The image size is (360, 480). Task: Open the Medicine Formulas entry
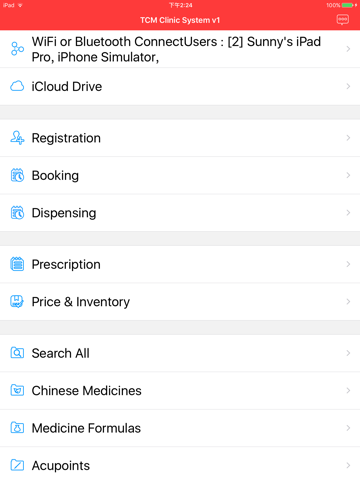(x=180, y=428)
